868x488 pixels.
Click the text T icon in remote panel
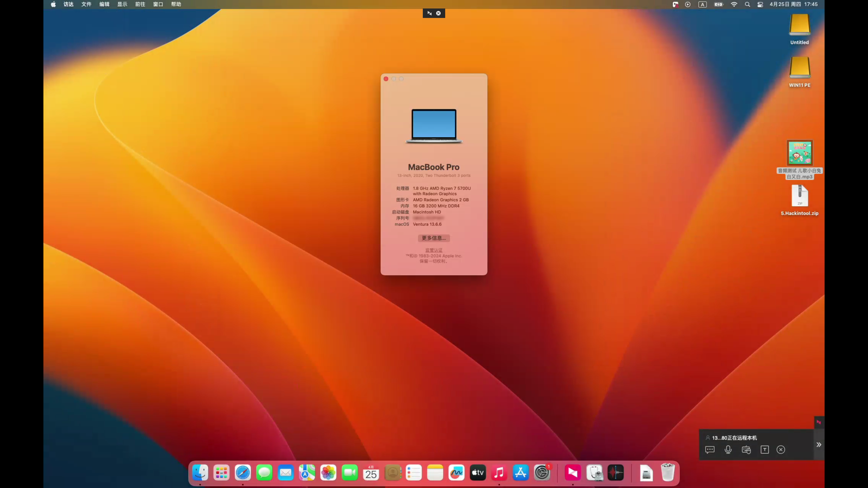(765, 450)
